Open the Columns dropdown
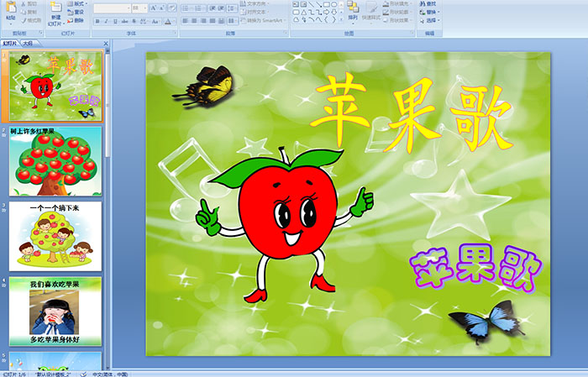This screenshot has width=588, height=377. 232,21
